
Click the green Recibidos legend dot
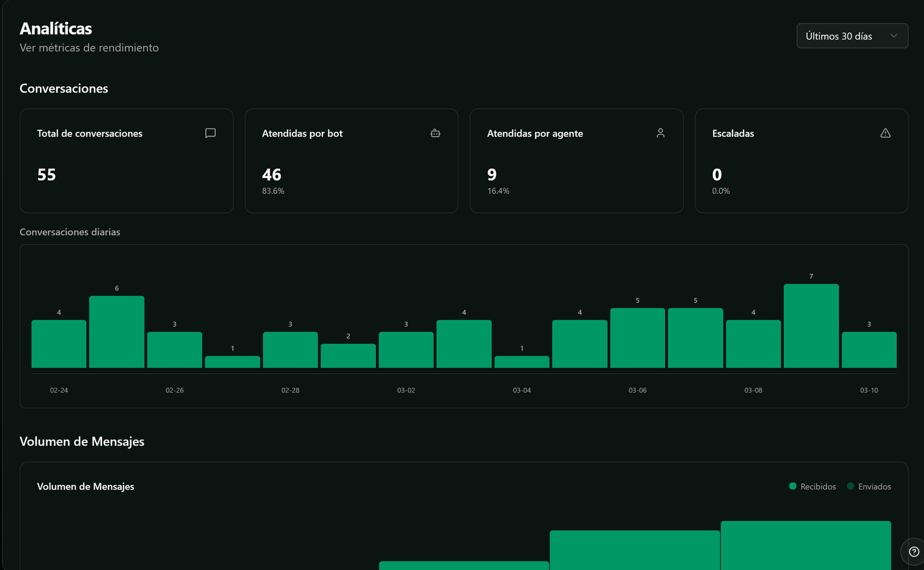point(793,486)
